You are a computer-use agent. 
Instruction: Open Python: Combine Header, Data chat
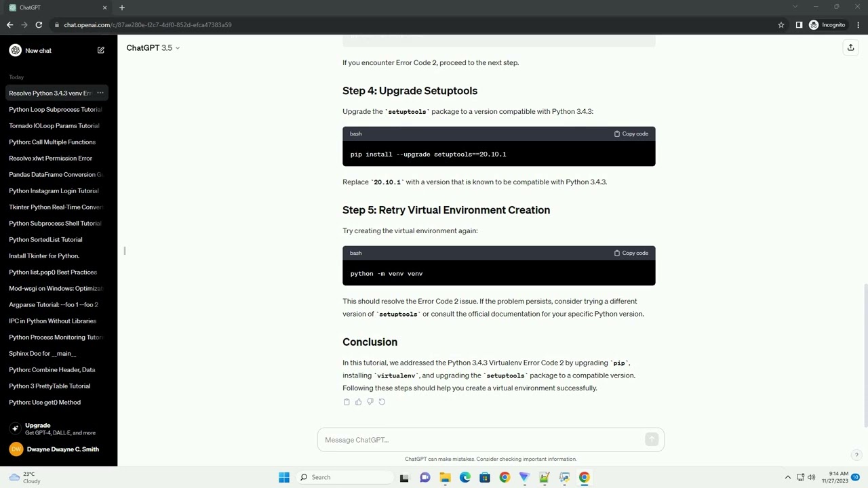(x=56, y=369)
